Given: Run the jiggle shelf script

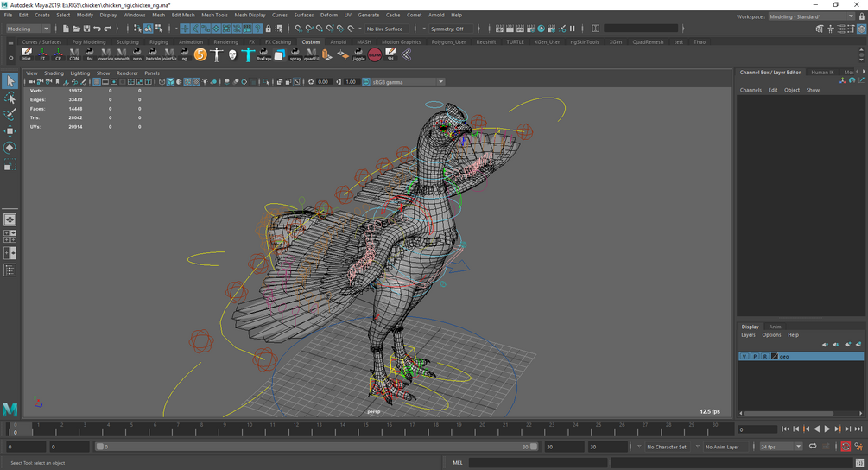Looking at the screenshot, I should [358, 54].
